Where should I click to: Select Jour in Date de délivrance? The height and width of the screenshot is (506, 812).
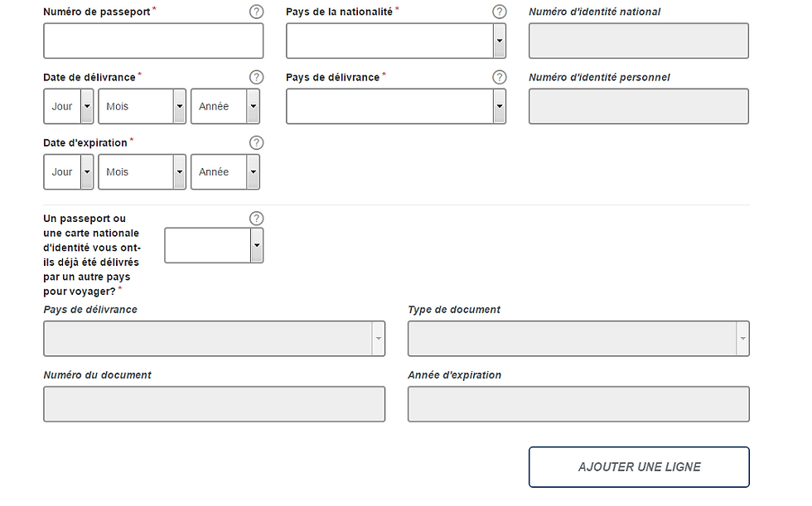point(68,107)
